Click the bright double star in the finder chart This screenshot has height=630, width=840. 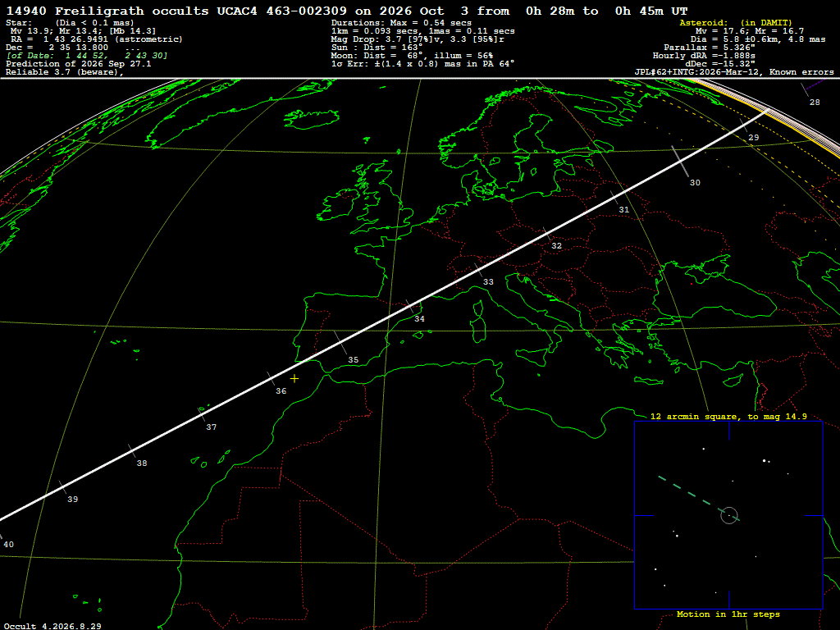(766, 461)
